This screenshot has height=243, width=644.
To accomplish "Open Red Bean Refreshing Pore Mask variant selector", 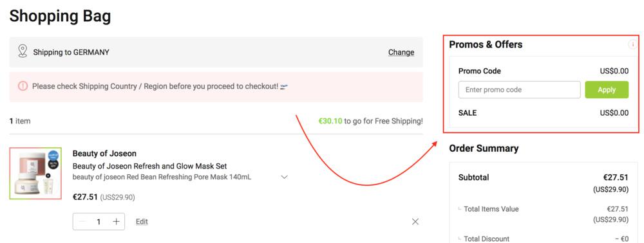I will (x=162, y=177).
